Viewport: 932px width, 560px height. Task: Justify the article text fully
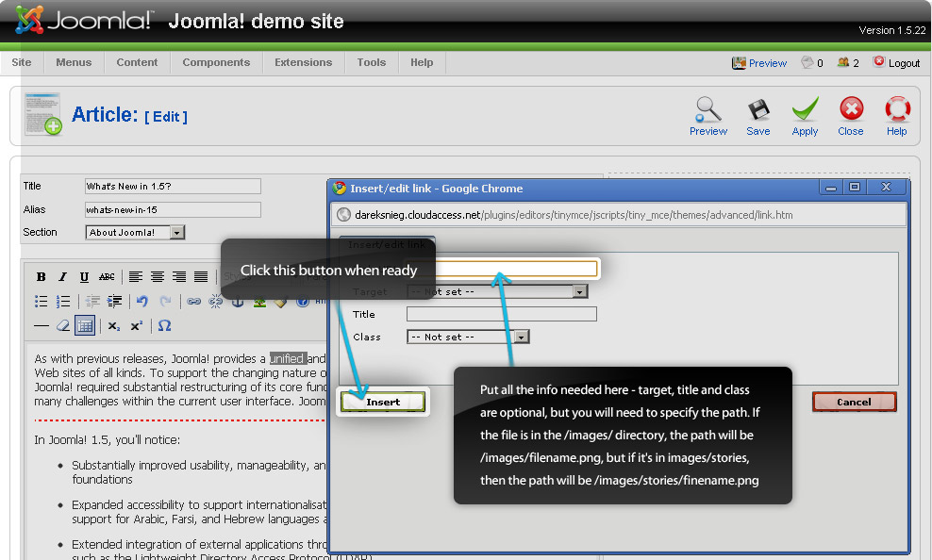(x=201, y=277)
